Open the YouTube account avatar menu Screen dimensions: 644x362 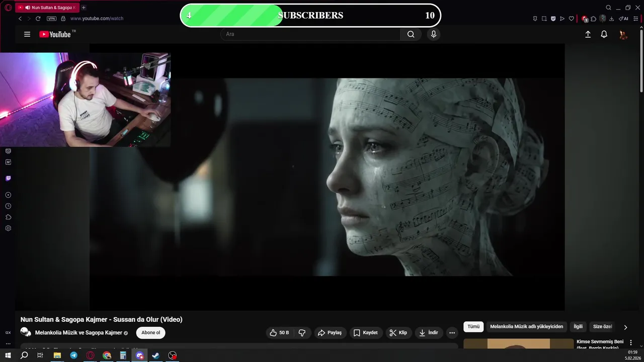[623, 34]
